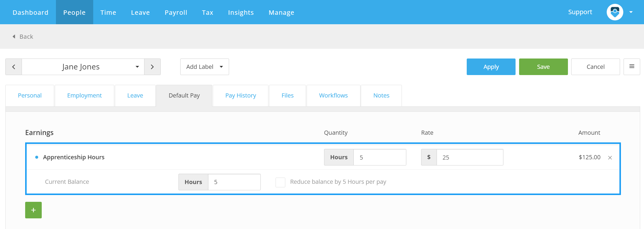Edit the dollar Rate field
Screen dimensions: 644x229
point(470,157)
